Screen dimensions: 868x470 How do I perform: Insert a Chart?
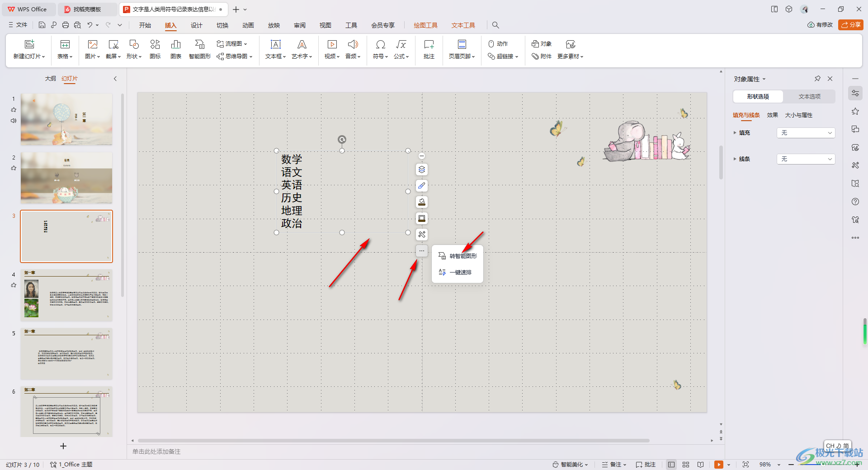point(176,49)
